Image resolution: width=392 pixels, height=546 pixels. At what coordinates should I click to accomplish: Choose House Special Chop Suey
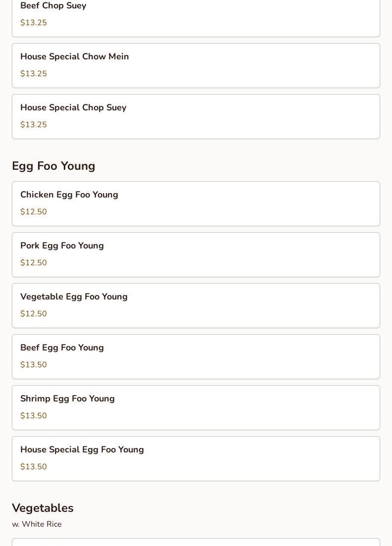click(73, 108)
